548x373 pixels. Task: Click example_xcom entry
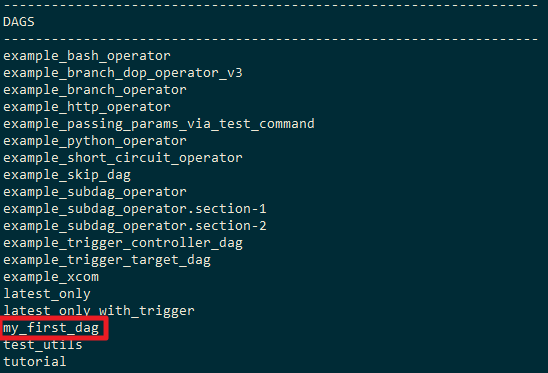[x=51, y=277]
